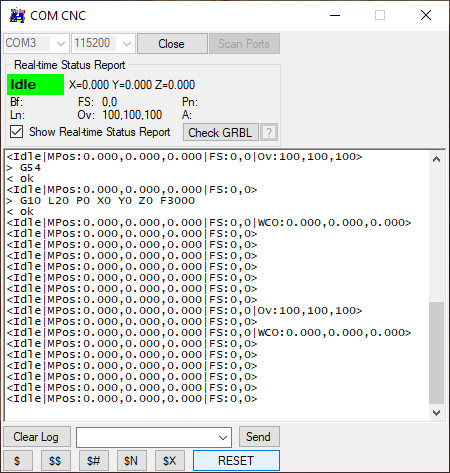Viewport: 450px width, 473px height.
Task: Click the green Idle status indicator
Action: [35, 85]
